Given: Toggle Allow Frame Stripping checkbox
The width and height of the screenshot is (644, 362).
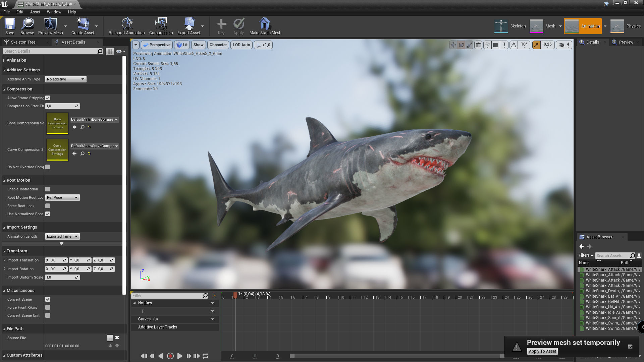Looking at the screenshot, I should 48,98.
